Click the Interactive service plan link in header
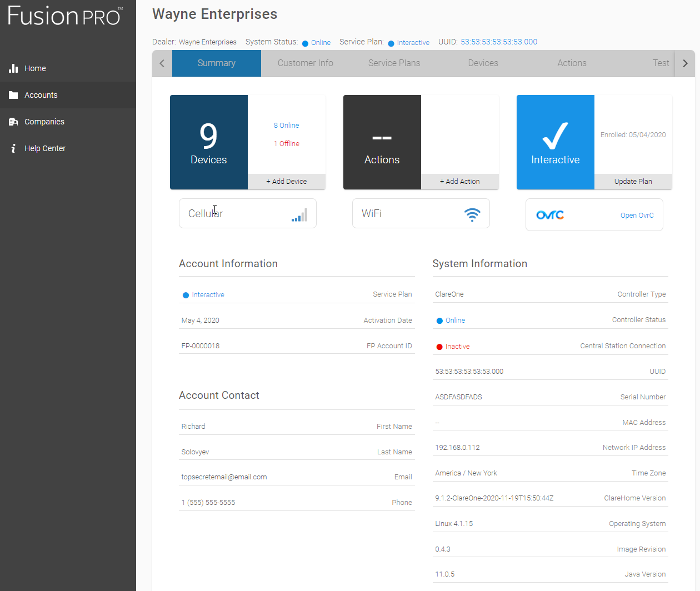This screenshot has width=700, height=591. tap(413, 43)
